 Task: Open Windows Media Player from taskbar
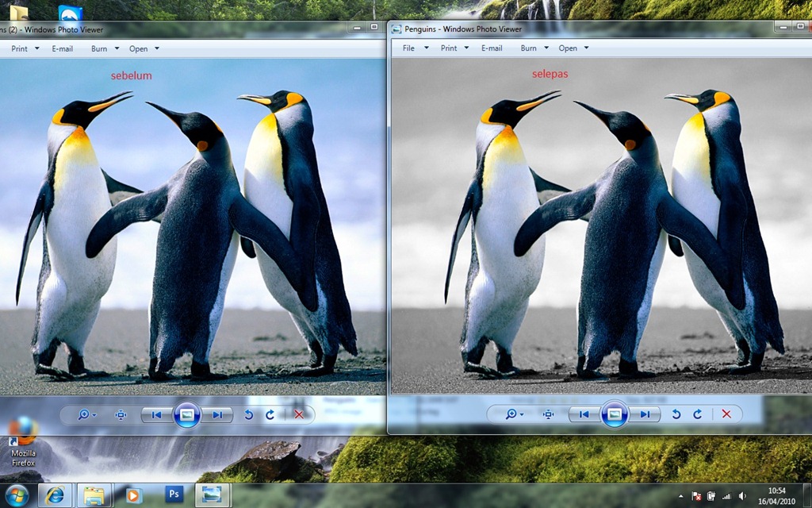[x=132, y=495]
